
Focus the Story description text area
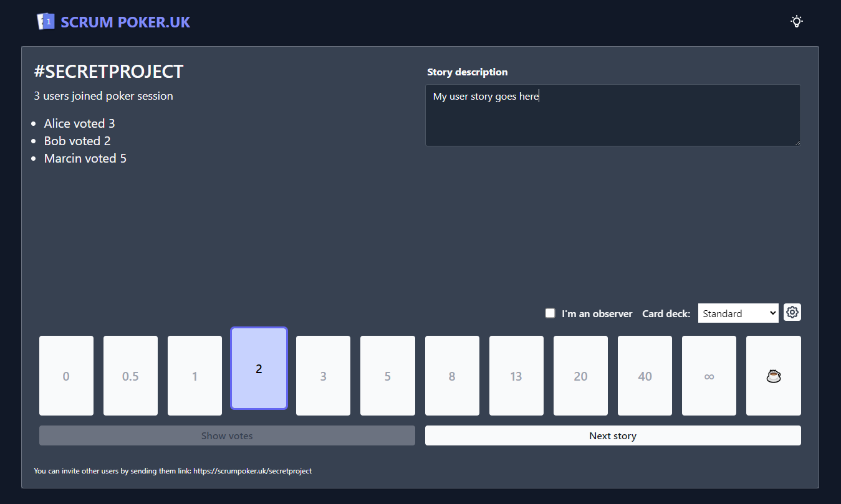(613, 115)
